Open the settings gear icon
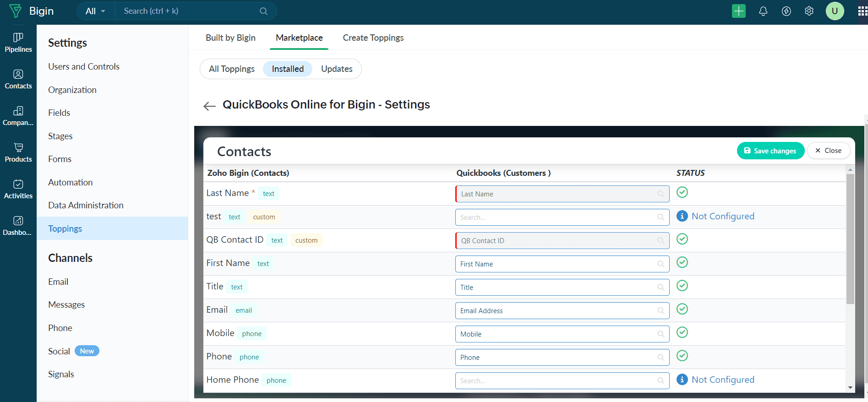The image size is (868, 402). [809, 11]
